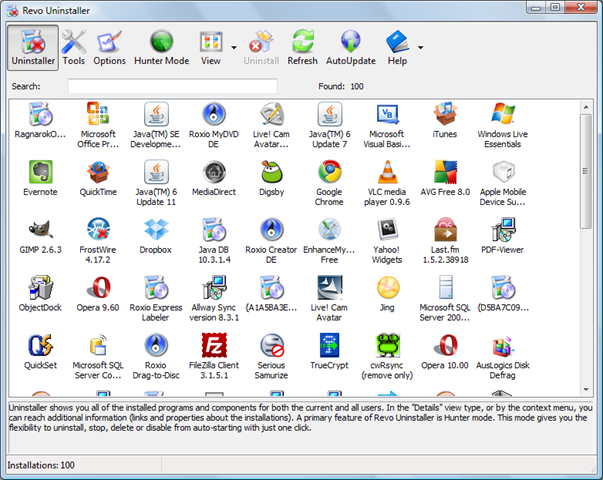Viewport: 603px width, 480px height.
Task: Select the Opera 9.60 icon
Action: pos(98,287)
